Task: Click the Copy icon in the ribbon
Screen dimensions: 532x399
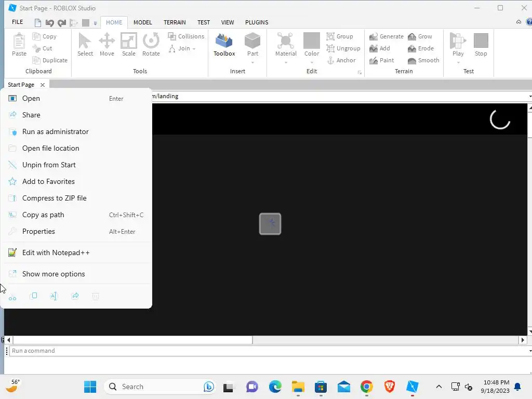Action: [x=36, y=36]
